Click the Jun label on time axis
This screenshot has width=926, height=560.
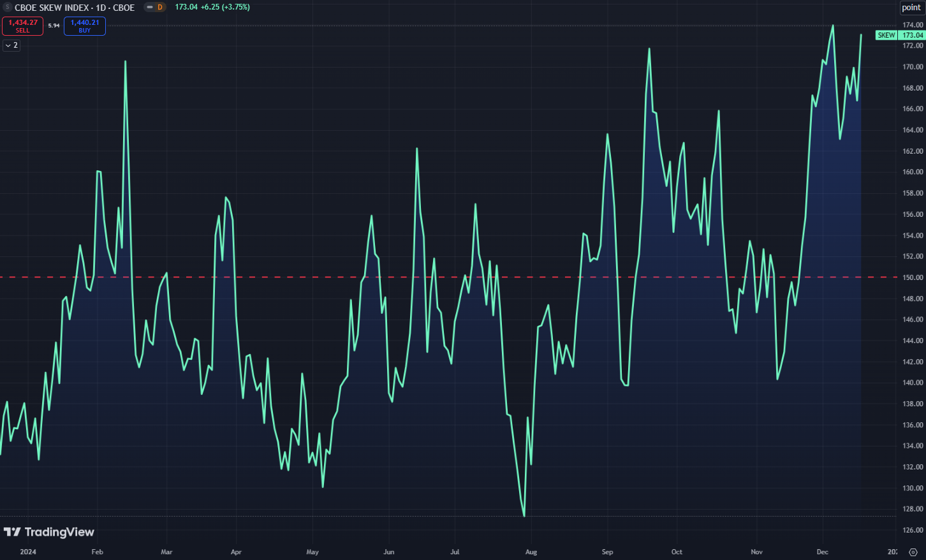point(389,552)
